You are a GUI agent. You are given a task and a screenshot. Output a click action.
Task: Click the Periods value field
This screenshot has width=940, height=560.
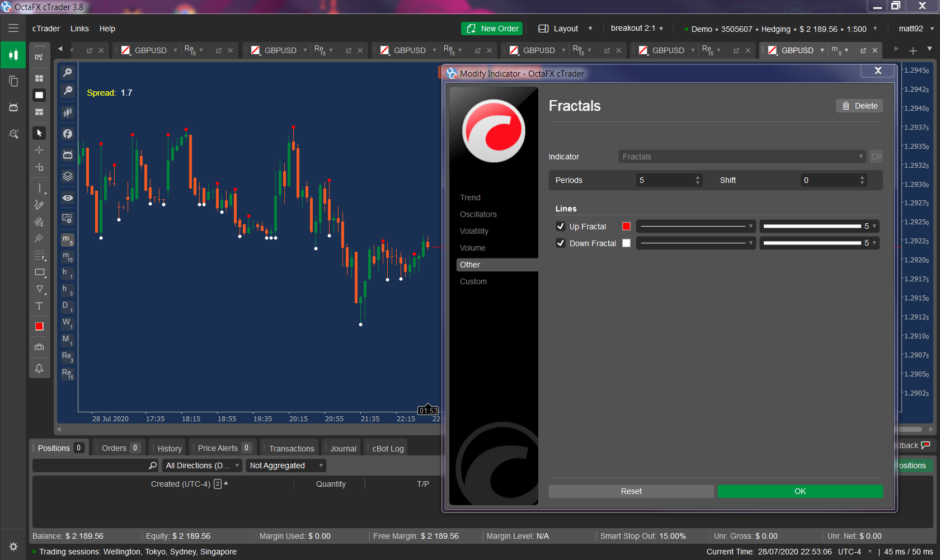(x=669, y=180)
